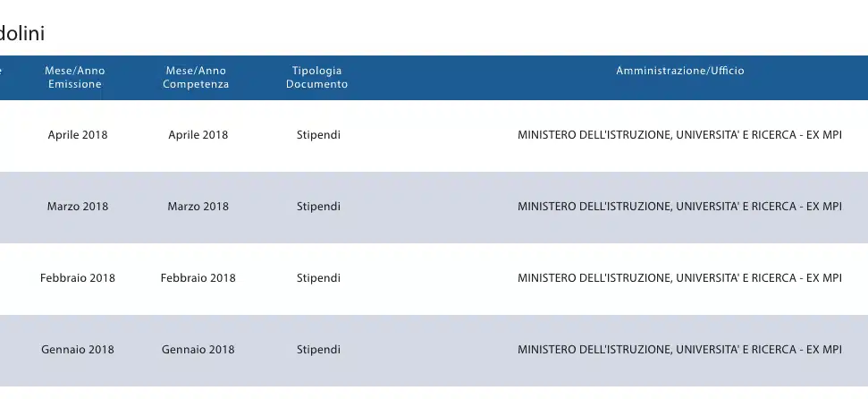Open the Stipendi document for Aprile 2018
Screen dimensions: 868x399
click(x=318, y=135)
